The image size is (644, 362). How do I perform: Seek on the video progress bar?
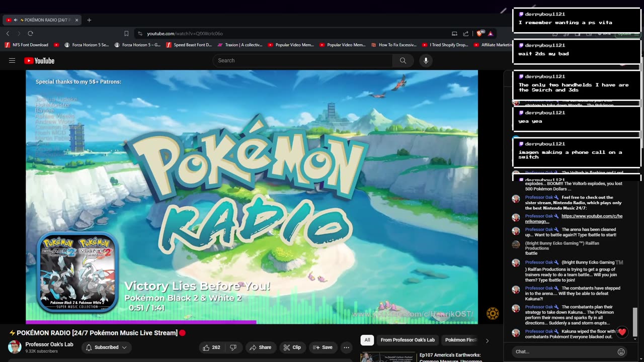click(252, 322)
